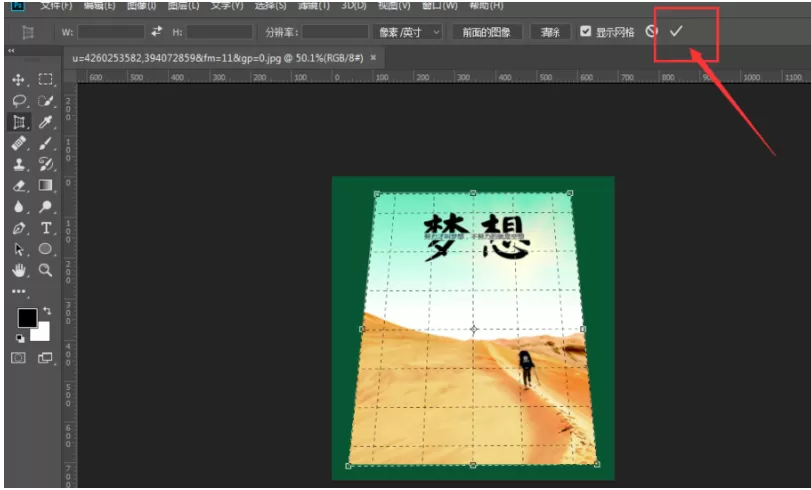This screenshot has height=490, width=811.
Task: Select the Rectangular Marquee tool
Action: [46, 79]
